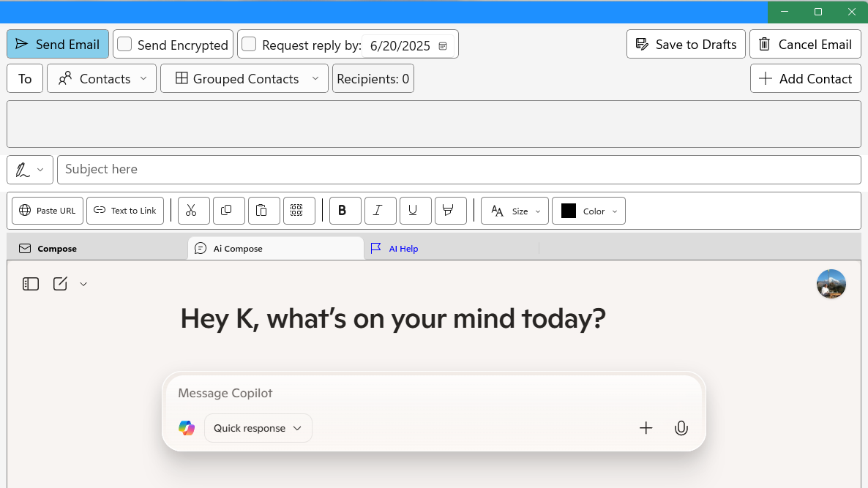Click the Copy icon in formatting toolbar
This screenshot has height=488, width=868.
pos(226,211)
